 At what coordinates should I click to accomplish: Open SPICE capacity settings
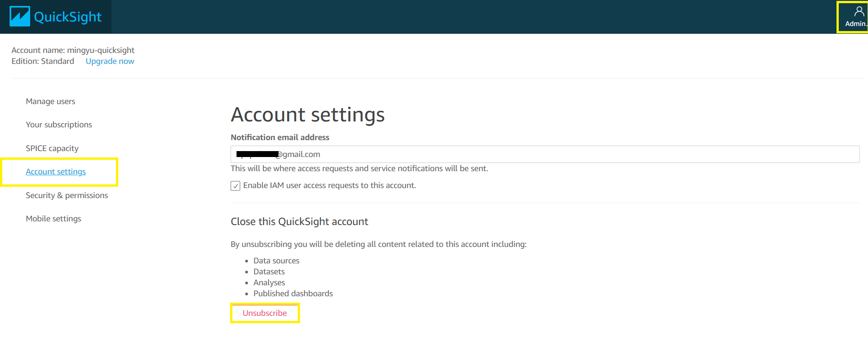(52, 148)
